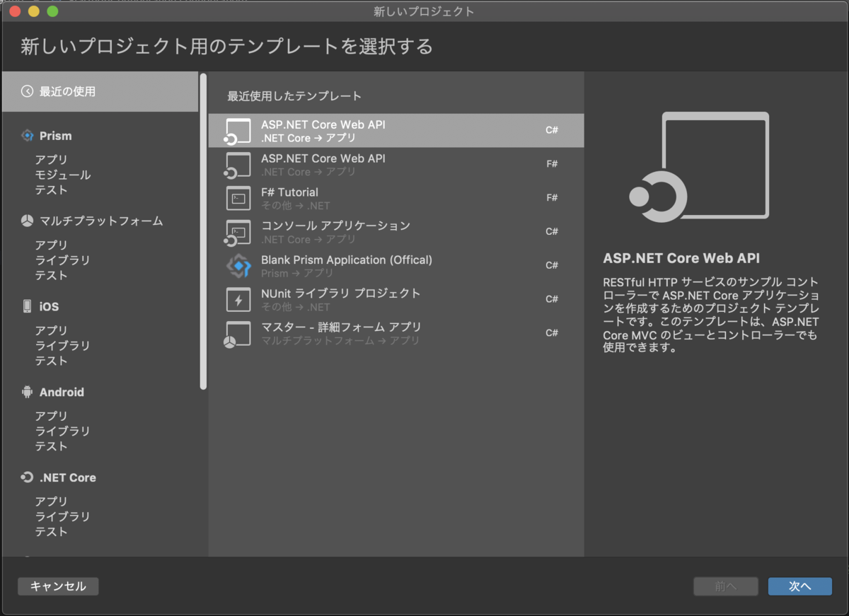Click C# label on マスター - 詳細フォーム row
Viewport: 849px width, 616px height.
[552, 333]
